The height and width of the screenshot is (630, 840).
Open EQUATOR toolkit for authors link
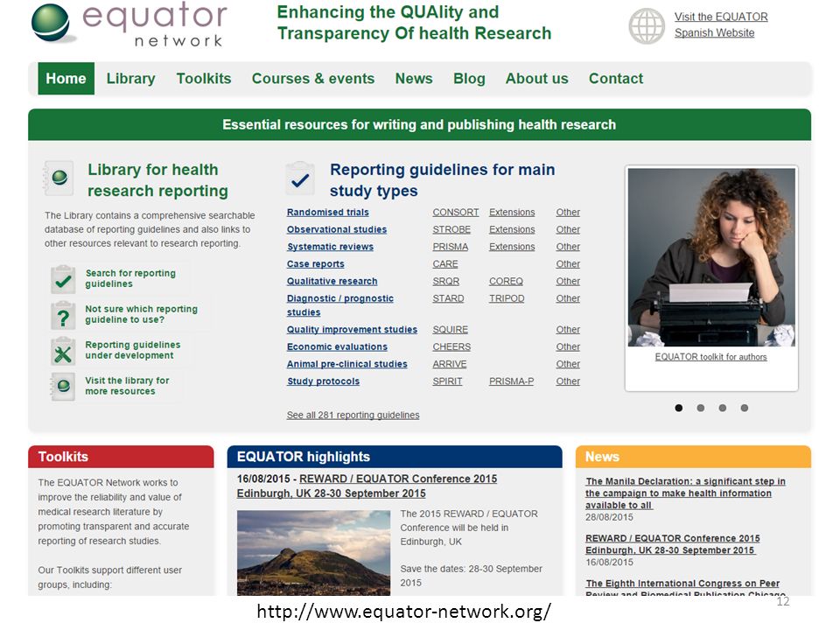(710, 357)
